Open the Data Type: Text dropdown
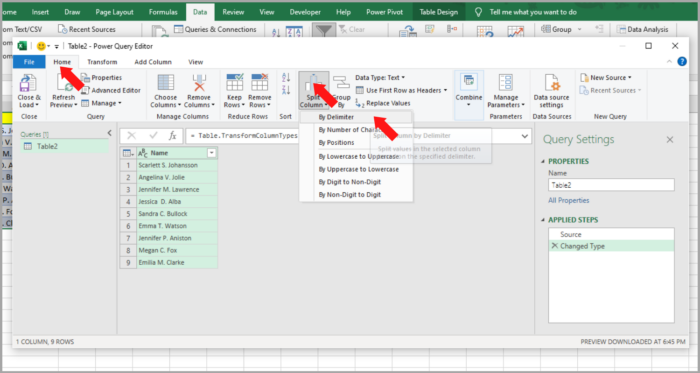Image resolution: width=700 pixels, height=373 pixels. coord(380,78)
